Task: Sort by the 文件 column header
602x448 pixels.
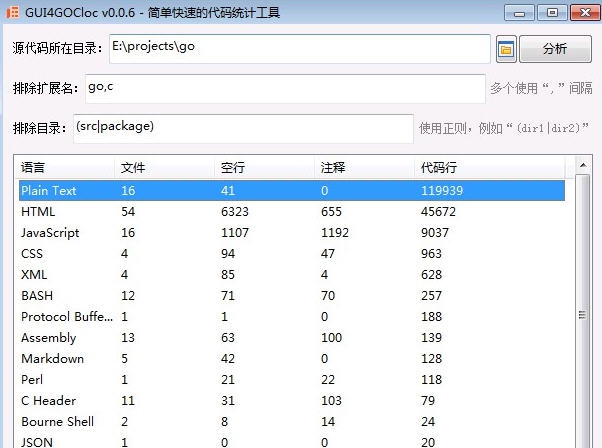Action: [x=164, y=167]
